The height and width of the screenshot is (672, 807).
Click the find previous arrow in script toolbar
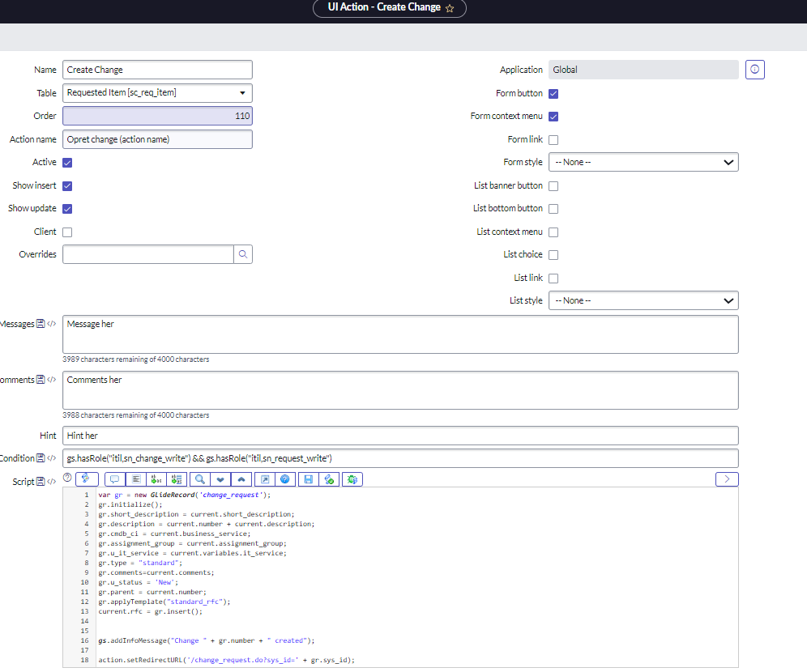241,478
